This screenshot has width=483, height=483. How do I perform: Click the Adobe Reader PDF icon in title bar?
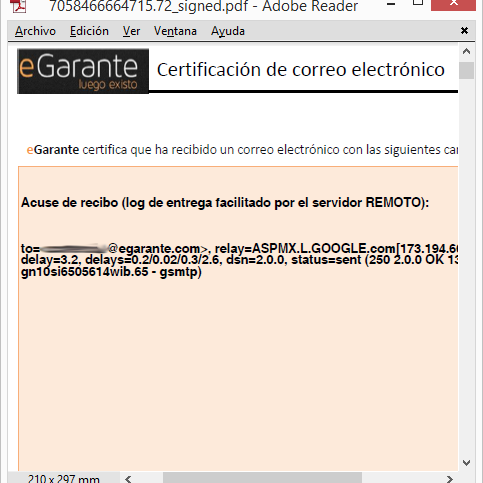(x=18, y=5)
